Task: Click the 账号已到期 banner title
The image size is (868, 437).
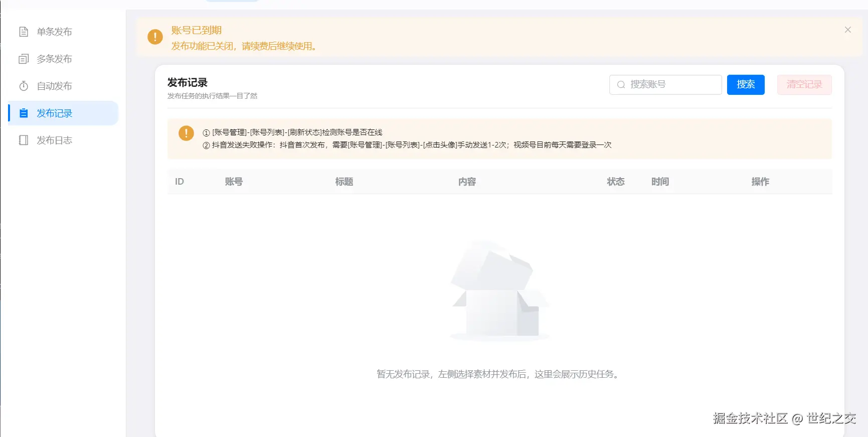Action: click(x=196, y=30)
